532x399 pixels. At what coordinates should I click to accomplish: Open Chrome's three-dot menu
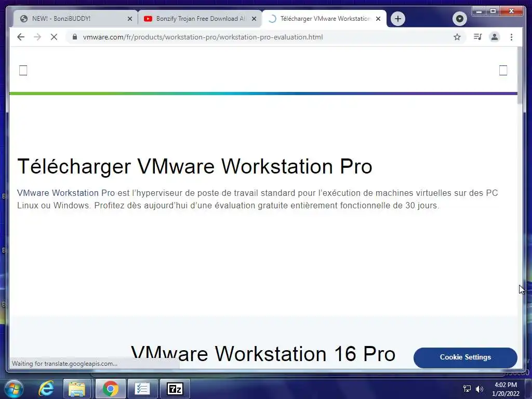click(x=511, y=37)
